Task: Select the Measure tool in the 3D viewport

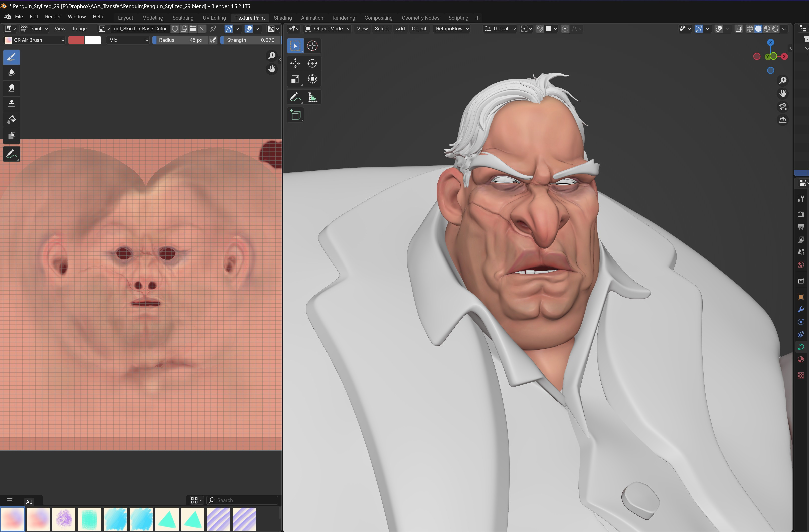Action: [312, 97]
